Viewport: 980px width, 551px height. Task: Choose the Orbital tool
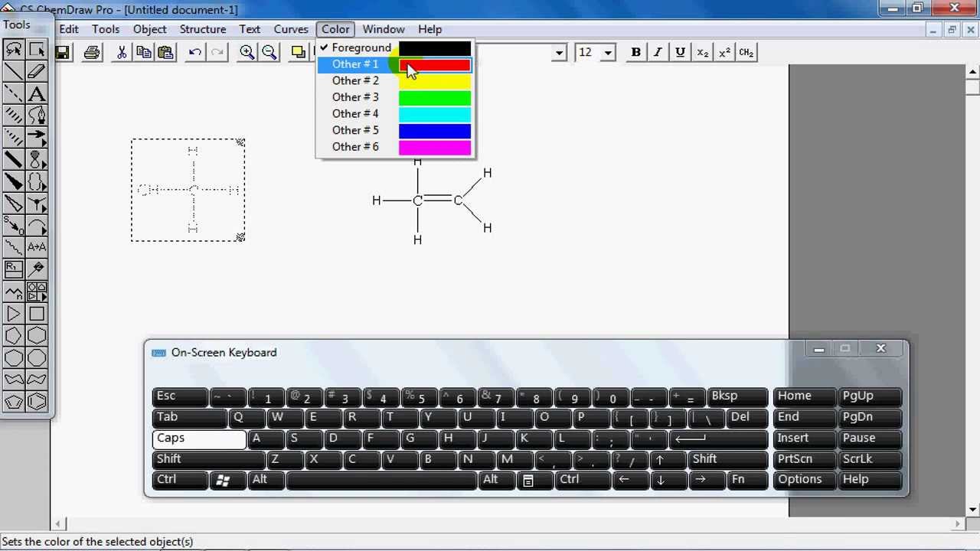[x=36, y=160]
